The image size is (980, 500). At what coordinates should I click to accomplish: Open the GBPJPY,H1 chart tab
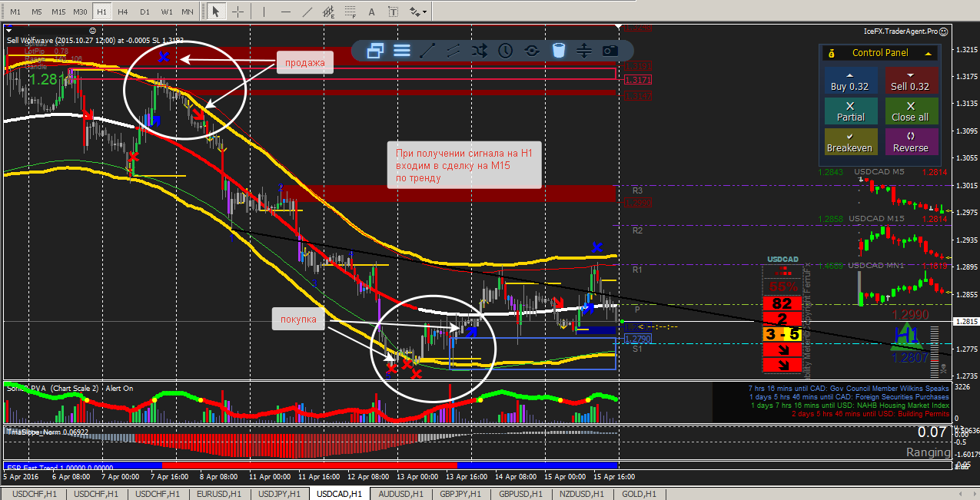click(x=461, y=494)
